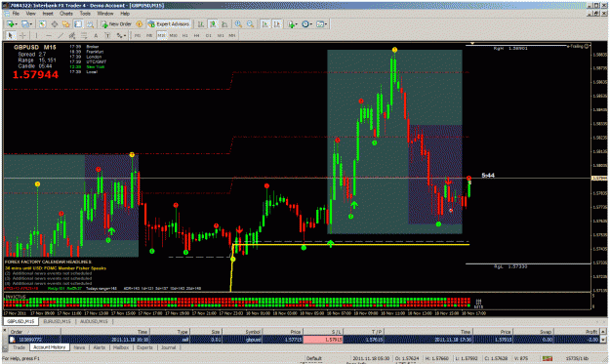Image resolution: width=610 pixels, height=364 pixels.
Task: Open the Trade terminal tab
Action: pyautogui.click(x=19, y=347)
